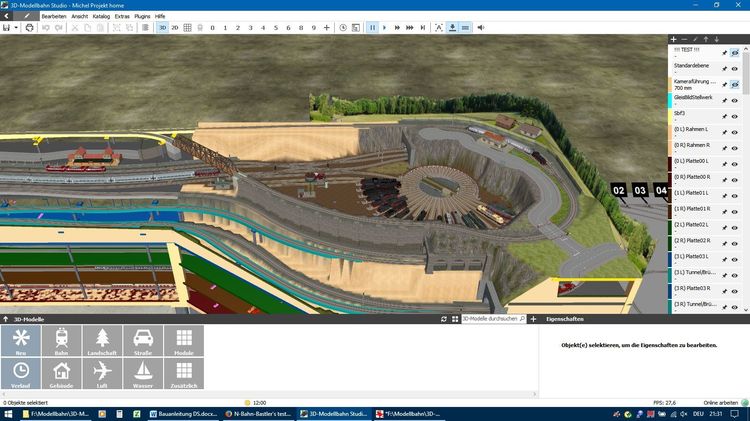750x421 pixels.
Task: Click the catalog refresh icon
Action: tap(443, 319)
